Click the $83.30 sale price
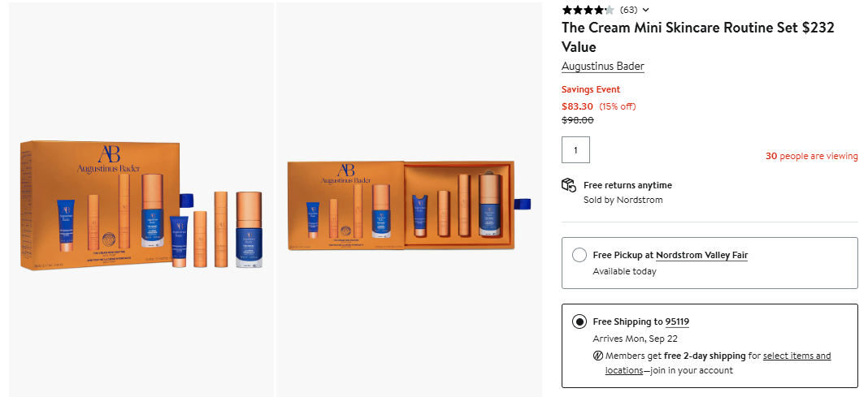The width and height of the screenshot is (868, 397). point(578,106)
